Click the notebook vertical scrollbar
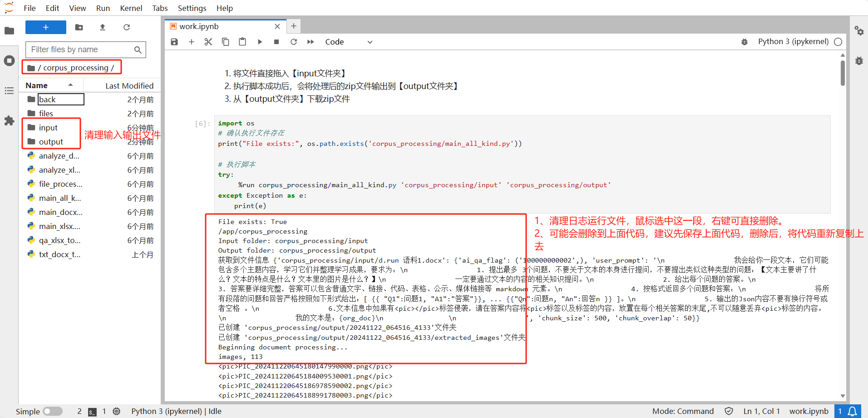 click(843, 73)
